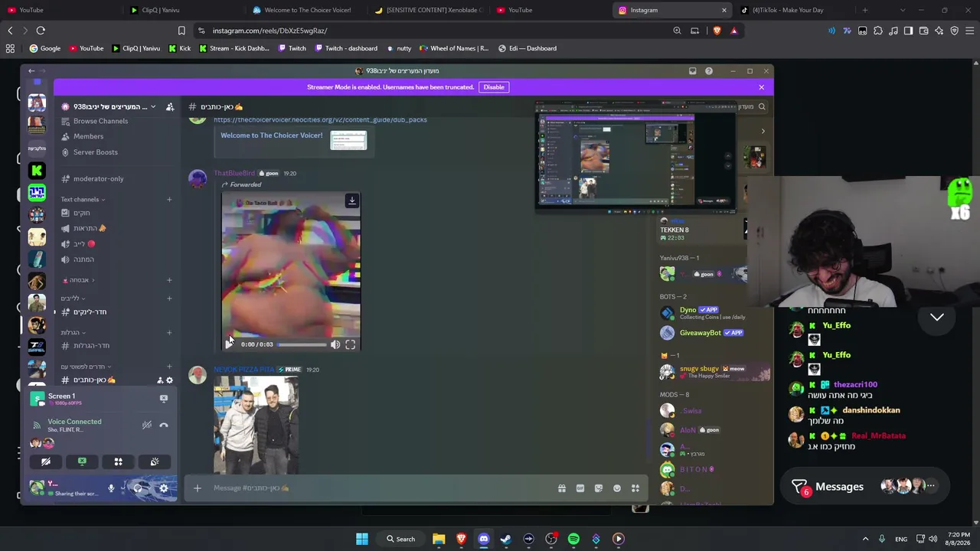Image resolution: width=980 pixels, height=551 pixels.
Task: Open the browser tab search dropdown
Action: coord(903,10)
